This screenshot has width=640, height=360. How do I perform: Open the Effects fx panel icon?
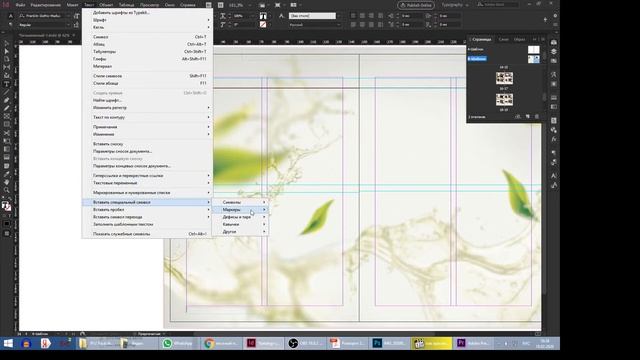[553, 139]
